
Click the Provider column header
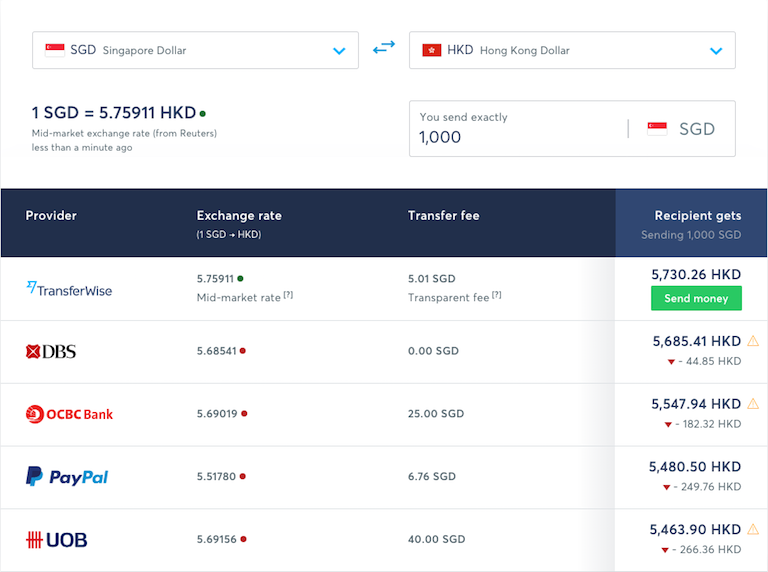[51, 215]
